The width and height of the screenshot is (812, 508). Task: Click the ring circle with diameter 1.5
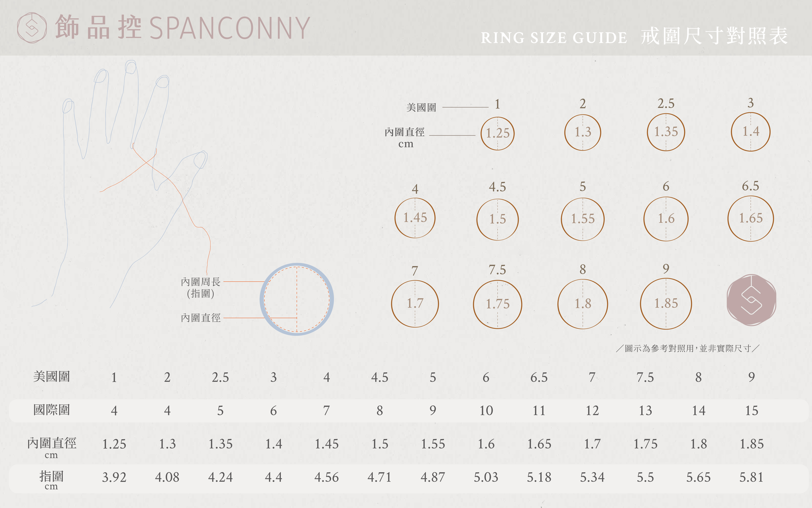[x=498, y=219]
